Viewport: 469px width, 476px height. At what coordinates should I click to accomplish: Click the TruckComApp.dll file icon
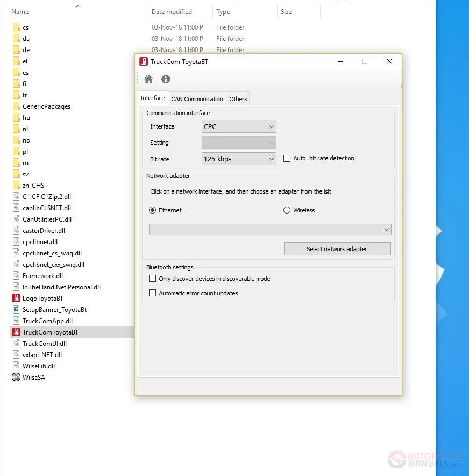[16, 321]
